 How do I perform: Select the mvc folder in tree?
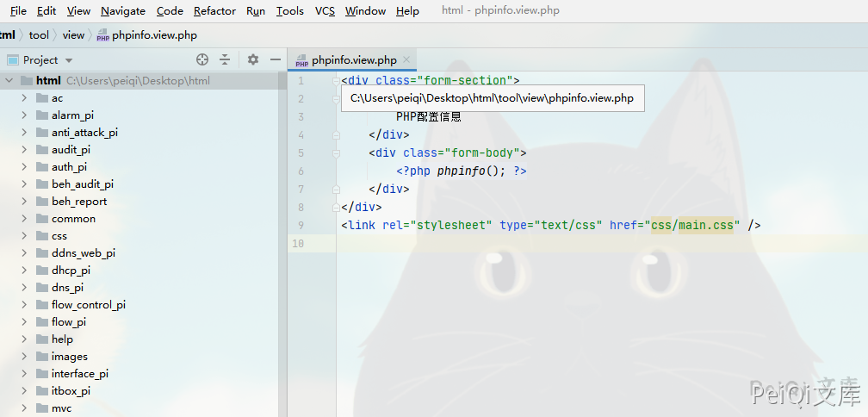[61, 408]
